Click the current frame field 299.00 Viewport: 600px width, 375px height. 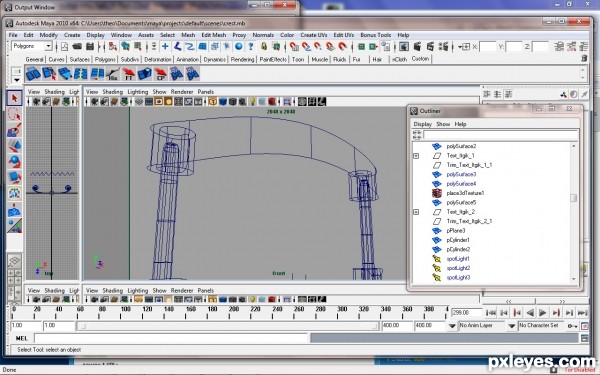pos(466,313)
